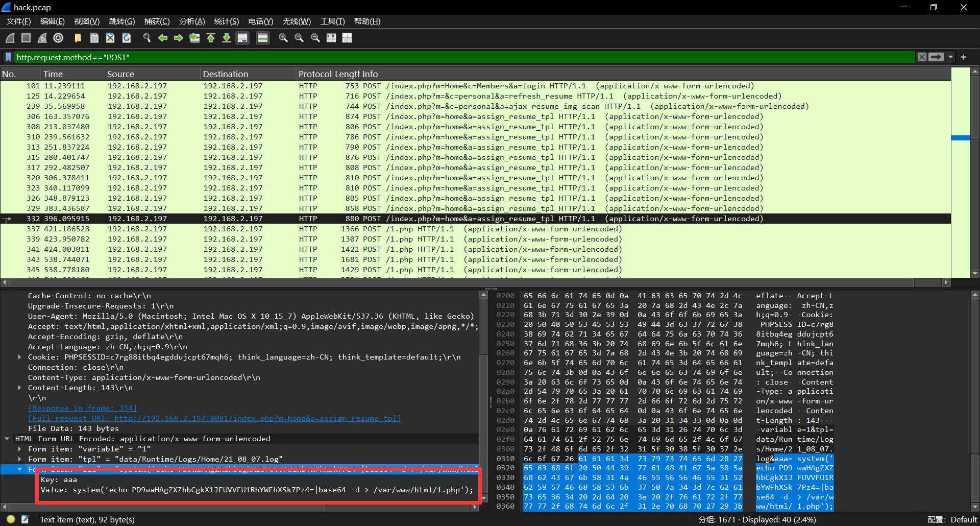Click the resize columns icon

point(331,38)
